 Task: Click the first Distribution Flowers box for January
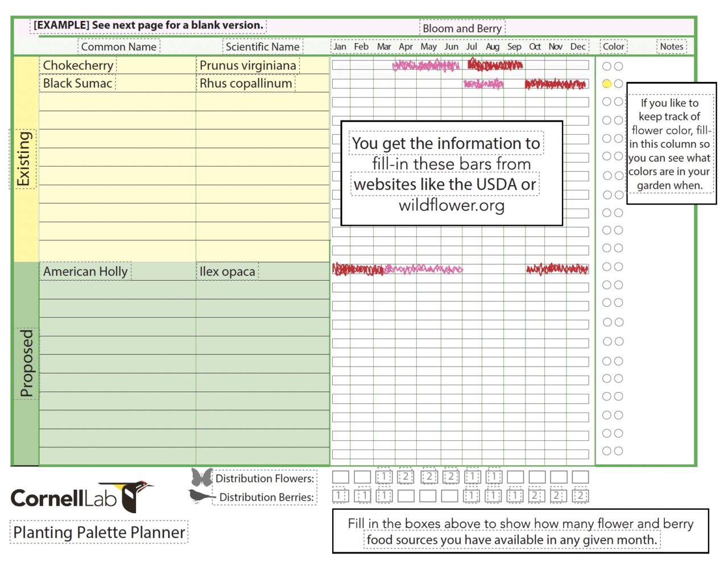point(340,477)
